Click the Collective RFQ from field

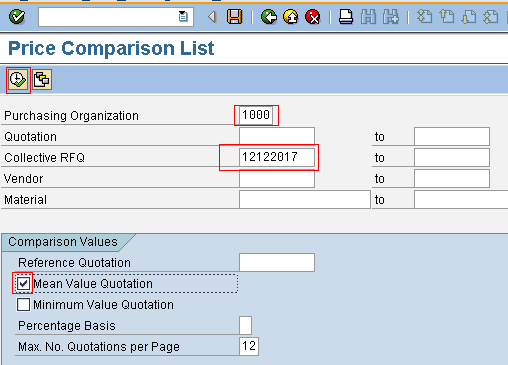pos(277,157)
